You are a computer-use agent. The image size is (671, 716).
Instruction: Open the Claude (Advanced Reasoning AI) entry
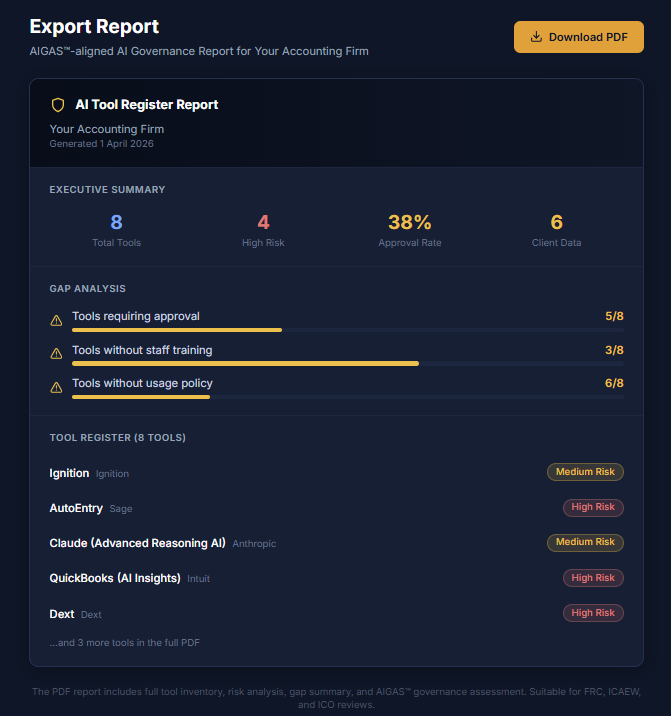pyautogui.click(x=137, y=543)
